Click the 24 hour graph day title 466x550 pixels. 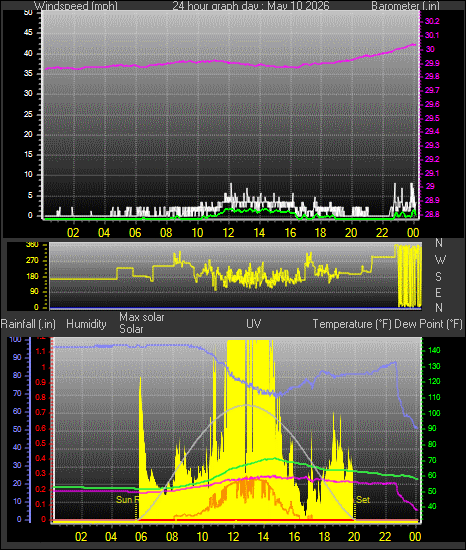tap(251, 6)
